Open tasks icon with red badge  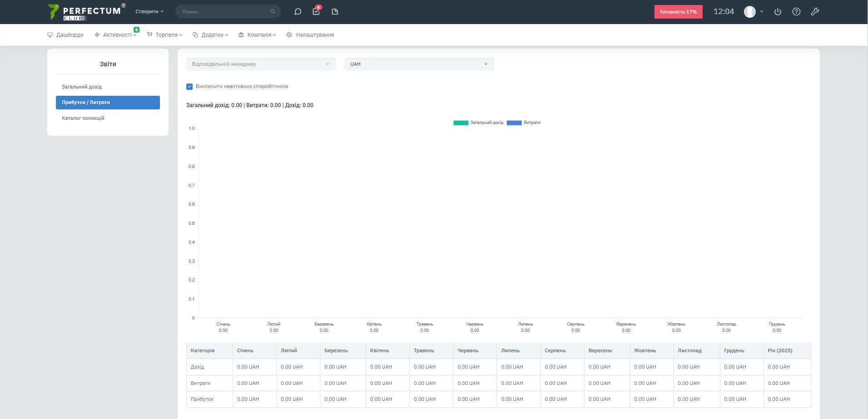(x=316, y=12)
